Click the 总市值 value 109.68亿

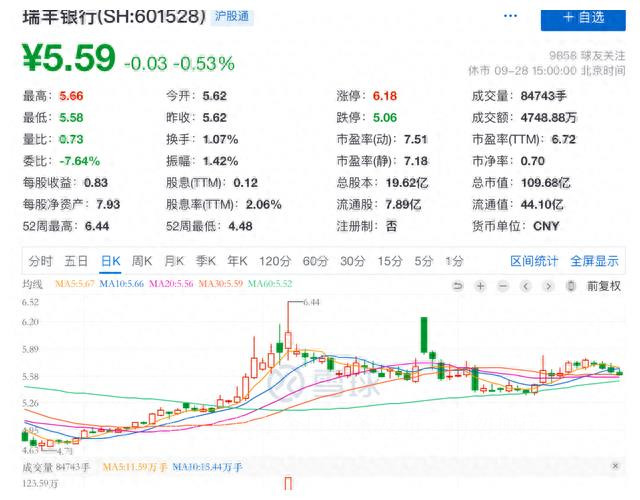click(x=546, y=183)
